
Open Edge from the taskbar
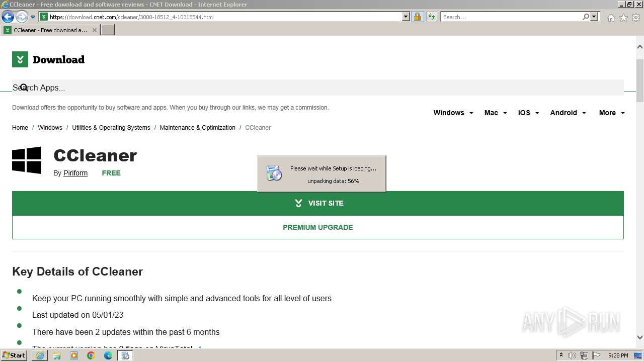coord(108,355)
